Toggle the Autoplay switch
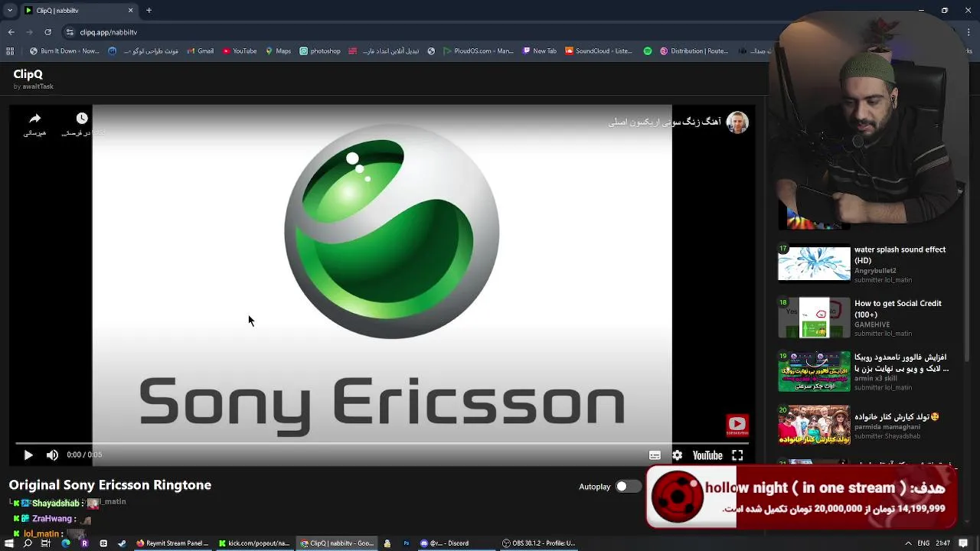 [x=627, y=486]
